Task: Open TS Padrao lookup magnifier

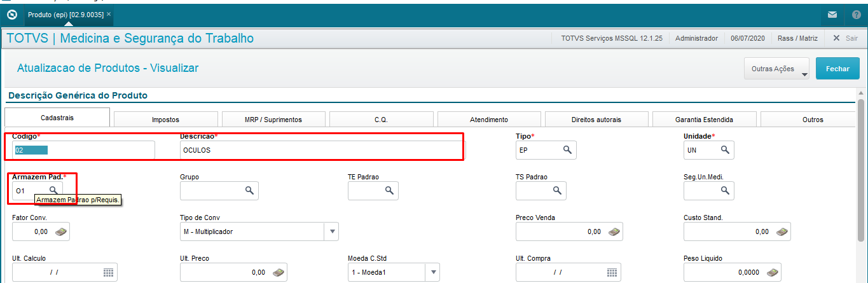Action: pos(556,190)
